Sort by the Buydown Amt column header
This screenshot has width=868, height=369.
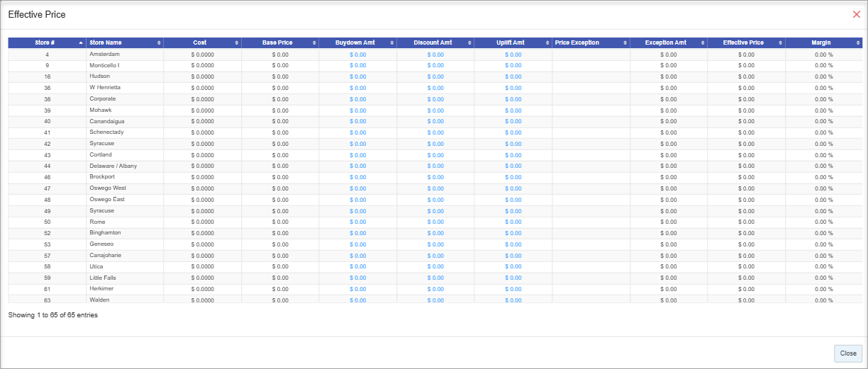[x=357, y=43]
